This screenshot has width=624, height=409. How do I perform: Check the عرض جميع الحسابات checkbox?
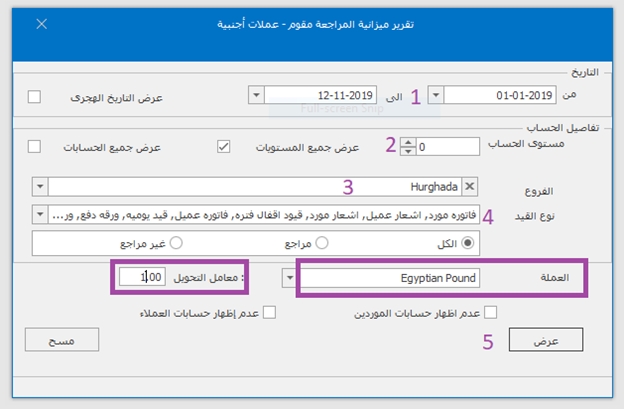point(35,146)
